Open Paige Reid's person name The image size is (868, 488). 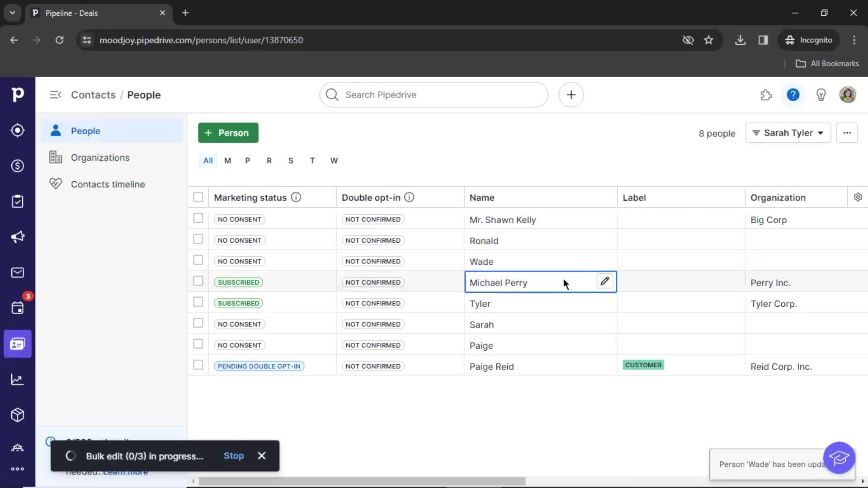point(491,367)
